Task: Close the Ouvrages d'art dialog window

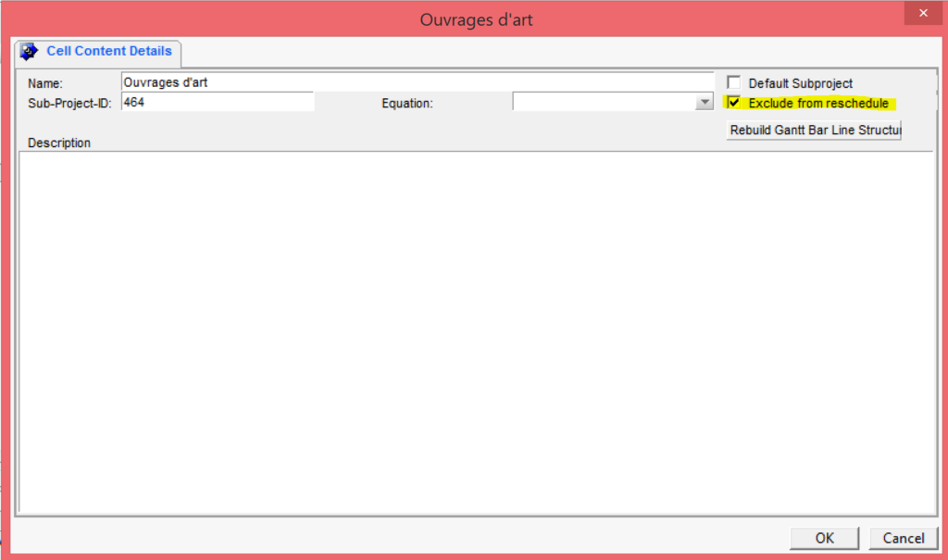Action: pos(923,13)
